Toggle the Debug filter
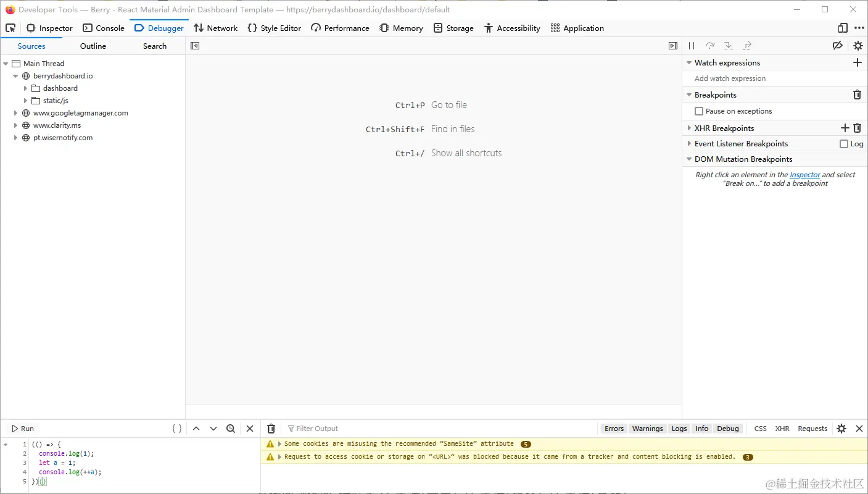868x494 pixels. click(x=728, y=429)
